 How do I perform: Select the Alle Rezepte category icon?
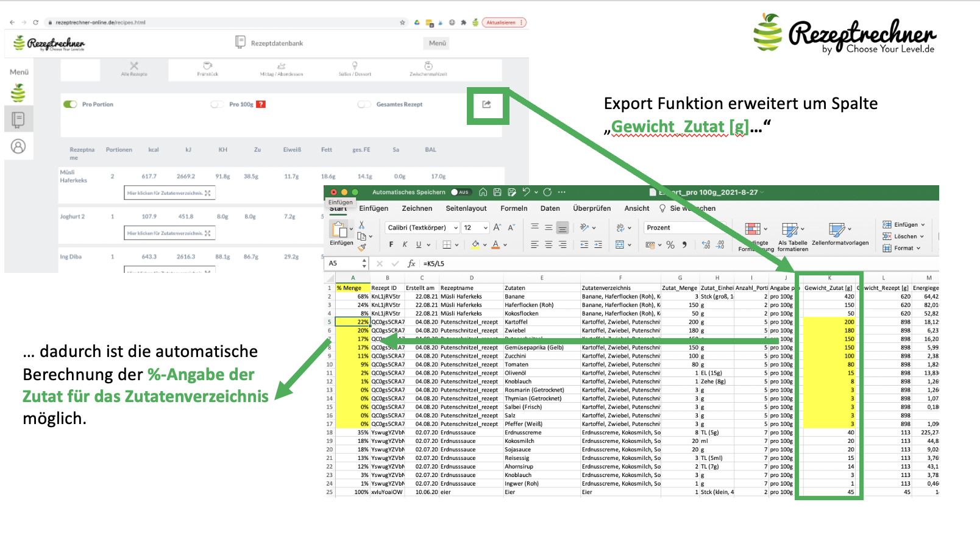134,66
